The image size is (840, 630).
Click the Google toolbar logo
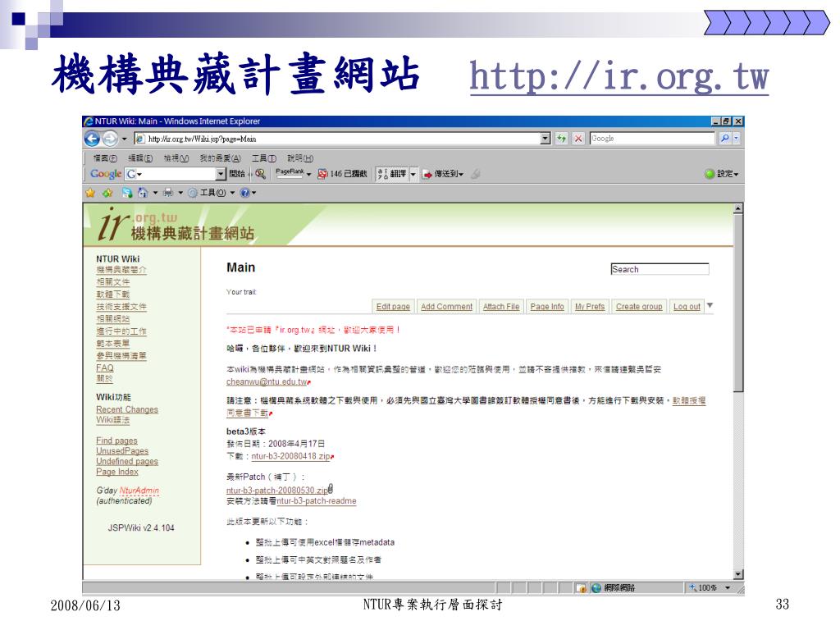point(106,174)
